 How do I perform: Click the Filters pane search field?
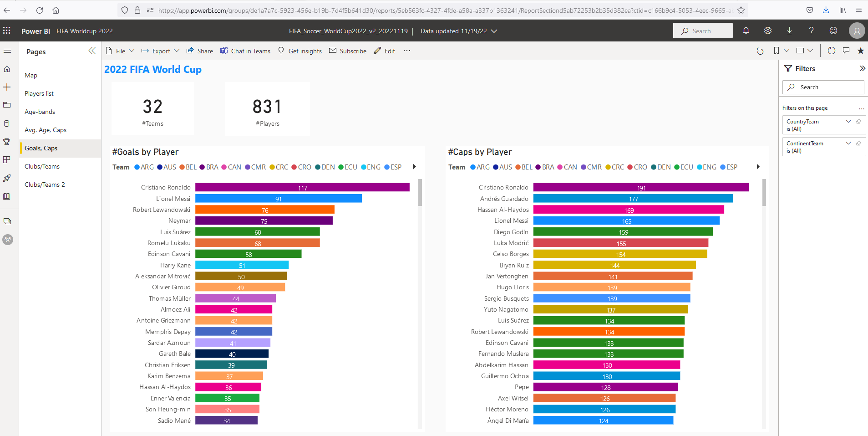pos(823,87)
